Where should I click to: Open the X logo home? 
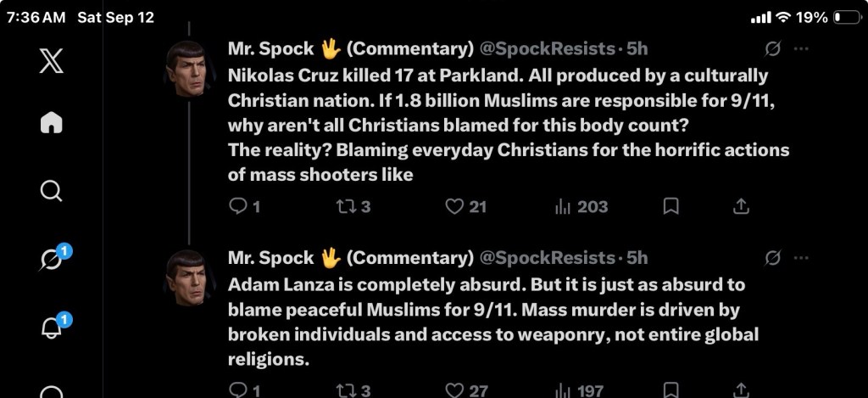[x=51, y=60]
